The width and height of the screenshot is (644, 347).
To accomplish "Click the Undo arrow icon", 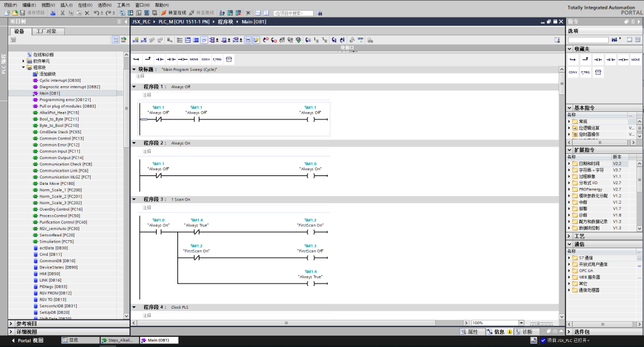I will point(96,13).
